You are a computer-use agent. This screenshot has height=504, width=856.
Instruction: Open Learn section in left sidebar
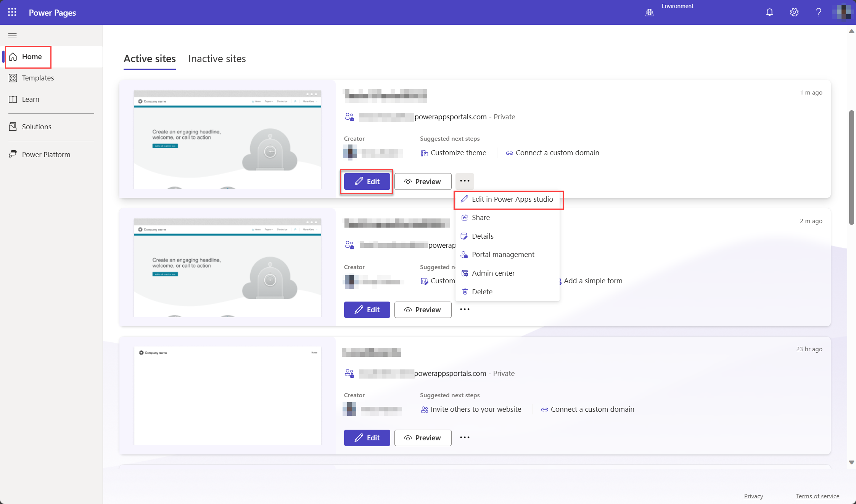(x=31, y=99)
